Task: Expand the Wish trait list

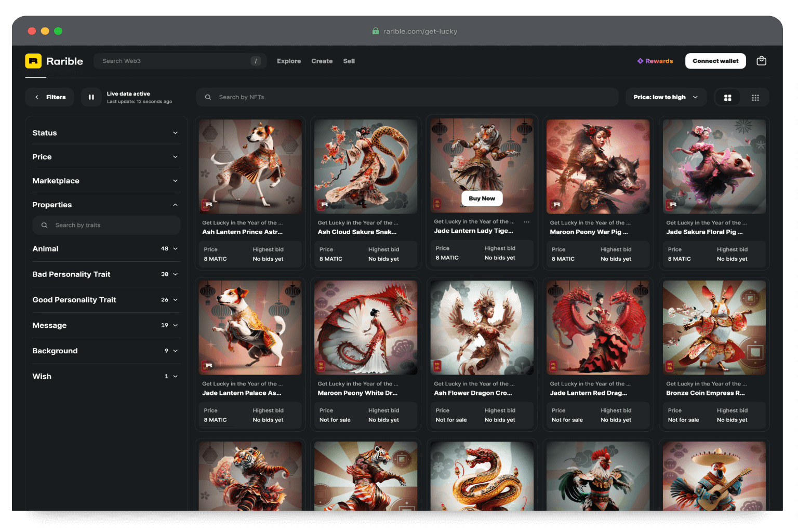Action: 106,376
